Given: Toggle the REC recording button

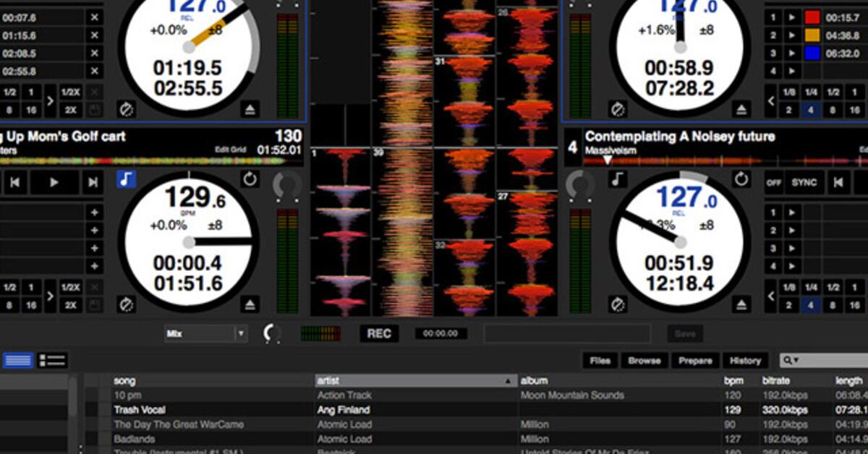Looking at the screenshot, I should 379,334.
